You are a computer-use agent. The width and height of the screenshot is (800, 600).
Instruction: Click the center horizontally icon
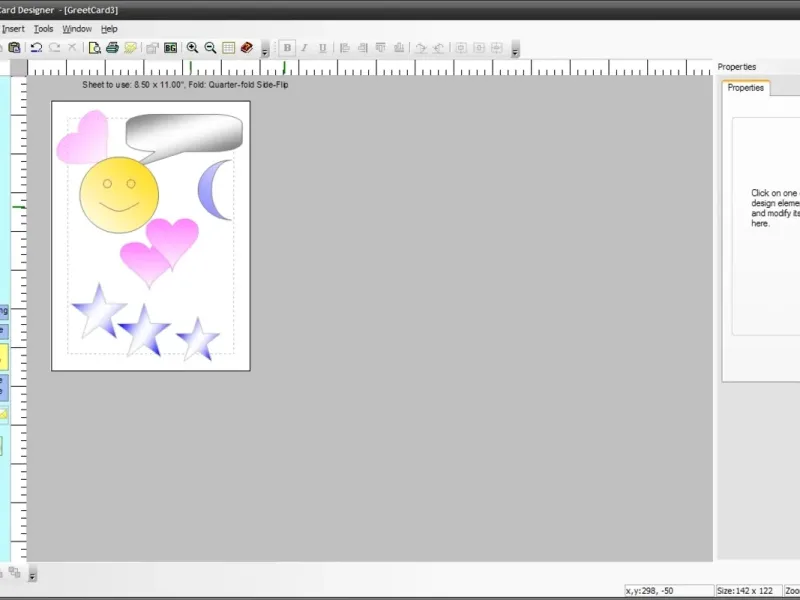(461, 47)
